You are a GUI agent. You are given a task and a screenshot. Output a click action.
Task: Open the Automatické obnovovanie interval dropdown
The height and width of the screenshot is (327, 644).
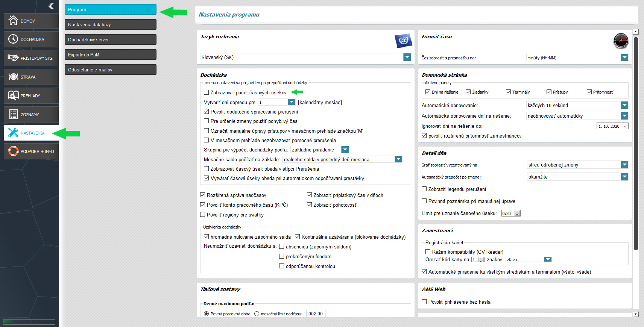point(624,105)
